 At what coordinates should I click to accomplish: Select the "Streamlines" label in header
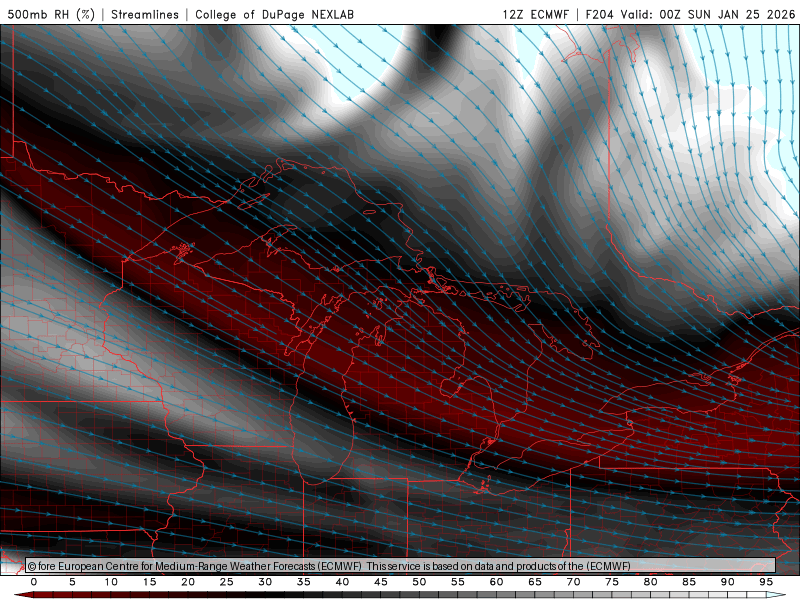coord(145,14)
